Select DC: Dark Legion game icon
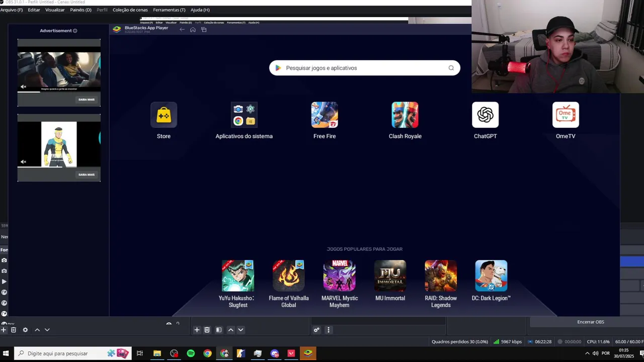The image size is (644, 362). tap(491, 276)
